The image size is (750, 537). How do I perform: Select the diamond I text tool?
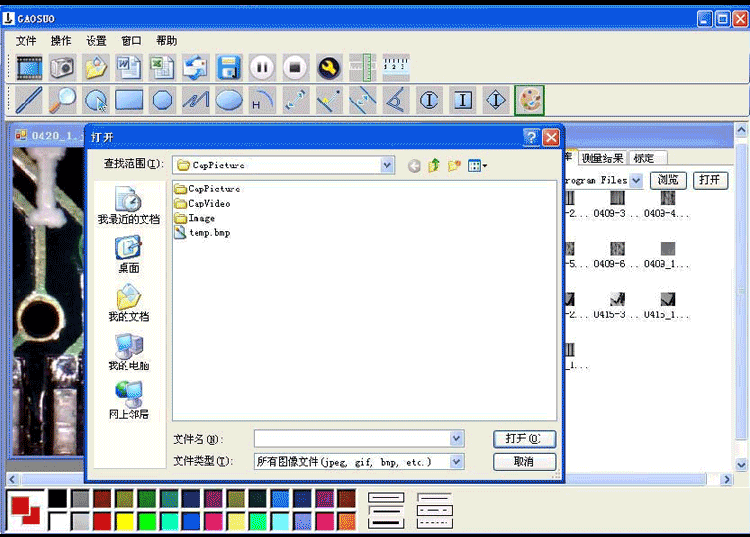click(496, 100)
